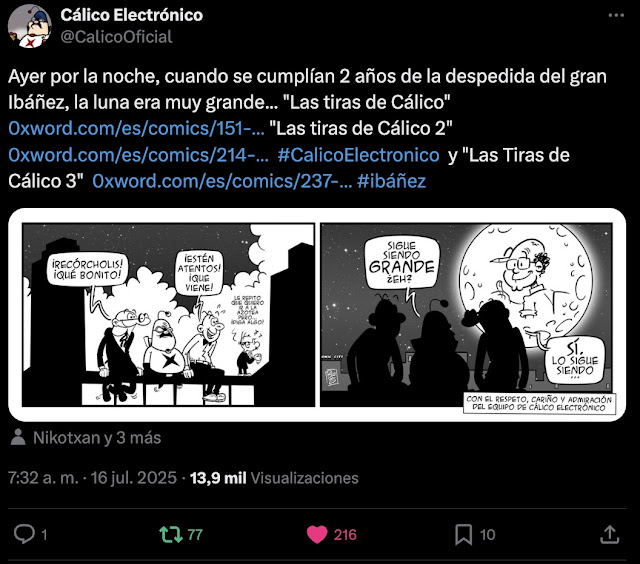Open the 0xword.com/es/comics/214 link
Viewport: 640px width, 564px height.
click(x=138, y=155)
